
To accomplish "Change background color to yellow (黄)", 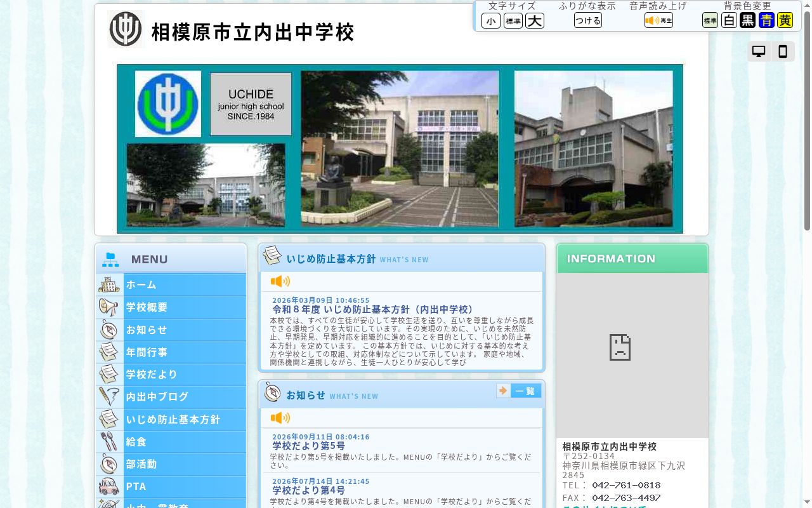I will coord(785,20).
